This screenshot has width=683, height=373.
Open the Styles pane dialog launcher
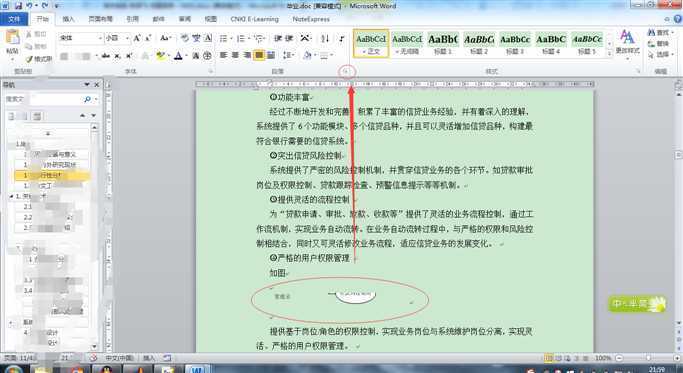click(638, 71)
